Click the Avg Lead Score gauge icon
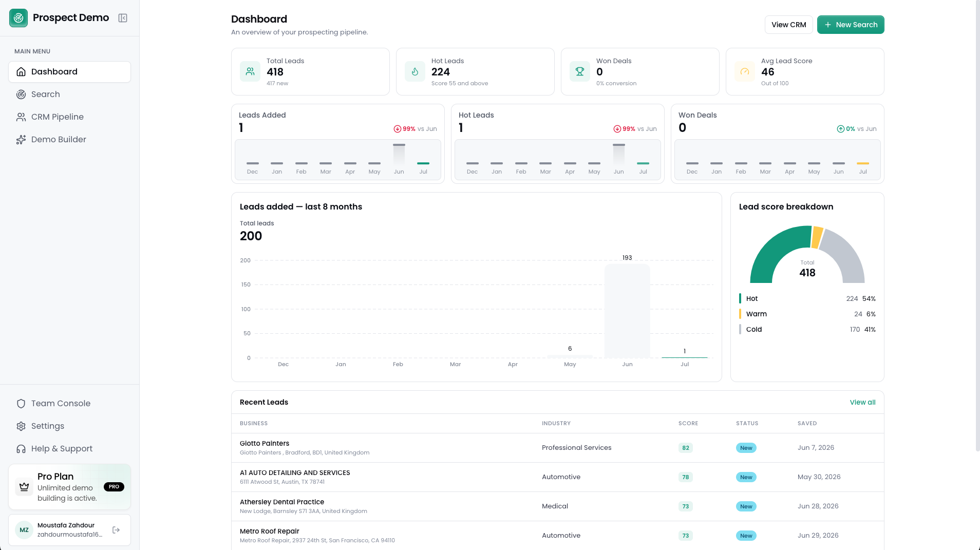 745,71
